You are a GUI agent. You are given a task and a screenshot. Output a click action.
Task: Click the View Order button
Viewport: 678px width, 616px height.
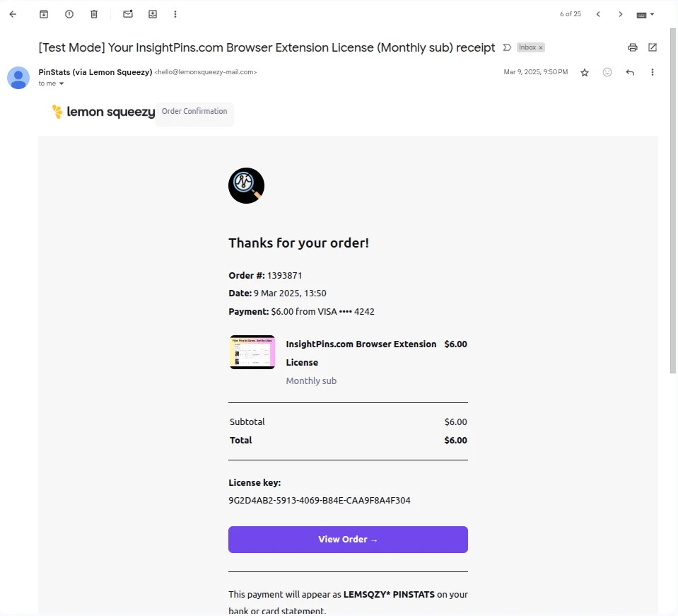point(348,540)
